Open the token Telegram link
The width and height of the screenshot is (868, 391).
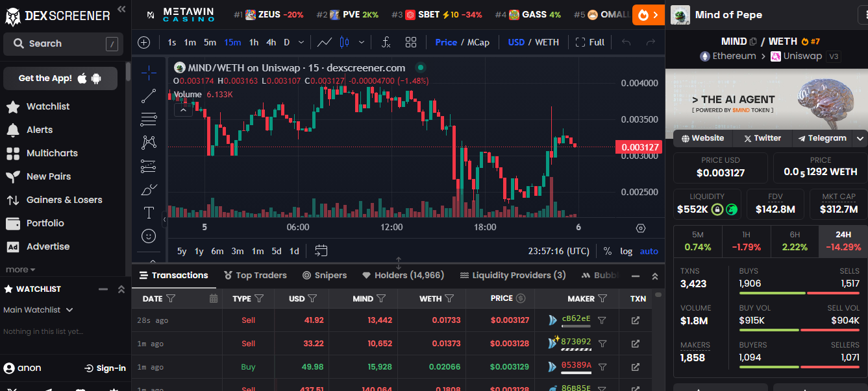823,138
